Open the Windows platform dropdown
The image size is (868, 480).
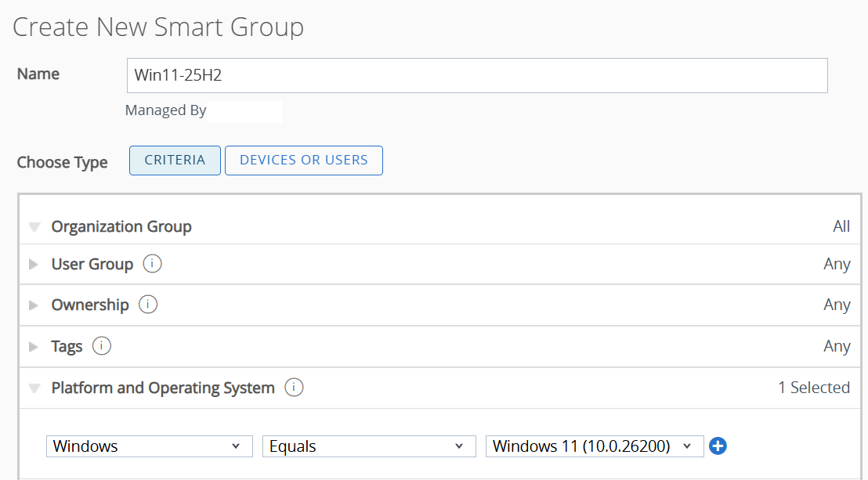click(x=150, y=446)
